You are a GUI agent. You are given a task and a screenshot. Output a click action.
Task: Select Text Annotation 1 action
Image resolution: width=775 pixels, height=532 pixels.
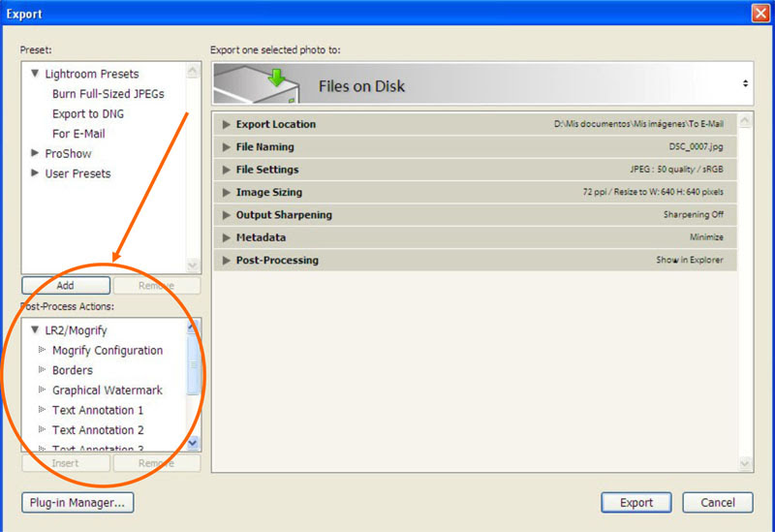(98, 410)
